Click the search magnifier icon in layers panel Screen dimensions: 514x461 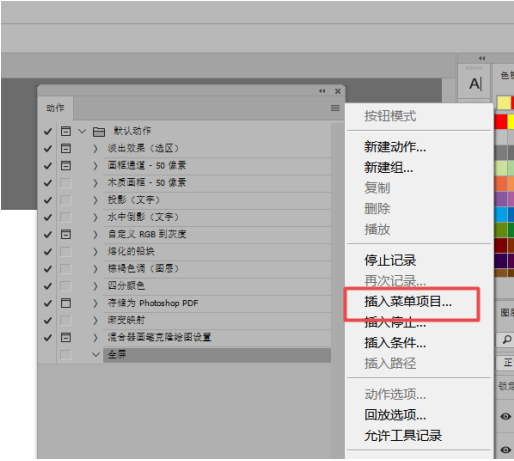pyautogui.click(x=507, y=340)
